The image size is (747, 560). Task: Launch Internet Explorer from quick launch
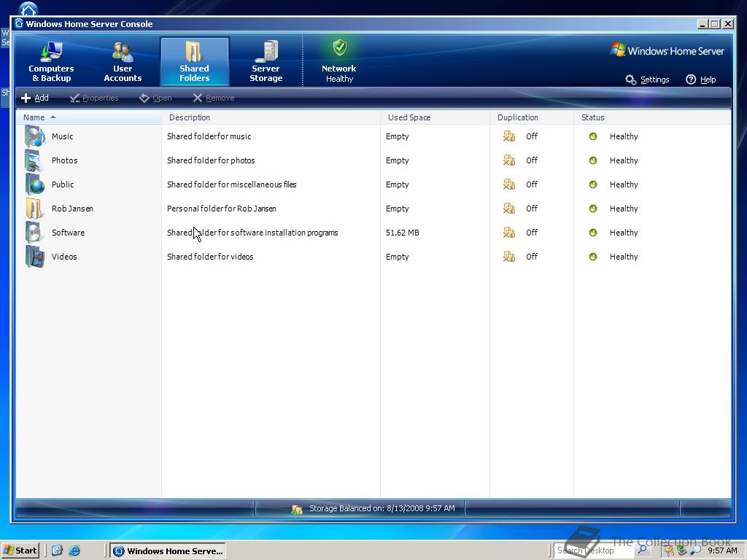tap(74, 551)
